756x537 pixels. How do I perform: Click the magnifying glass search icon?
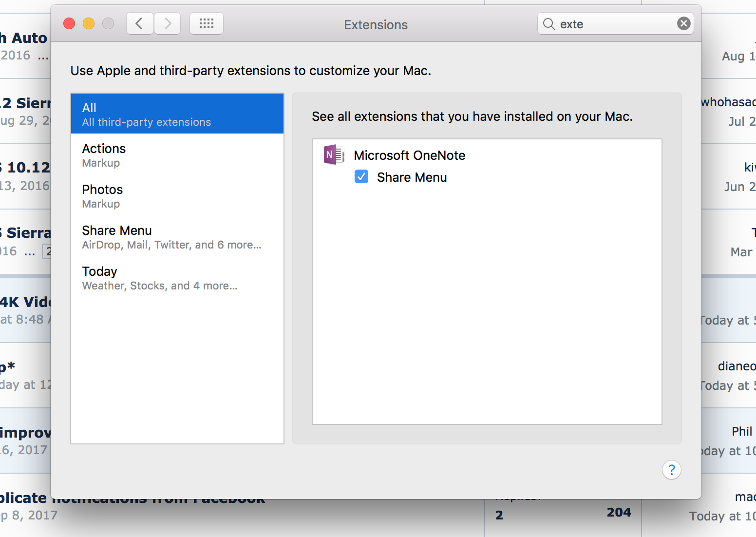tap(549, 24)
